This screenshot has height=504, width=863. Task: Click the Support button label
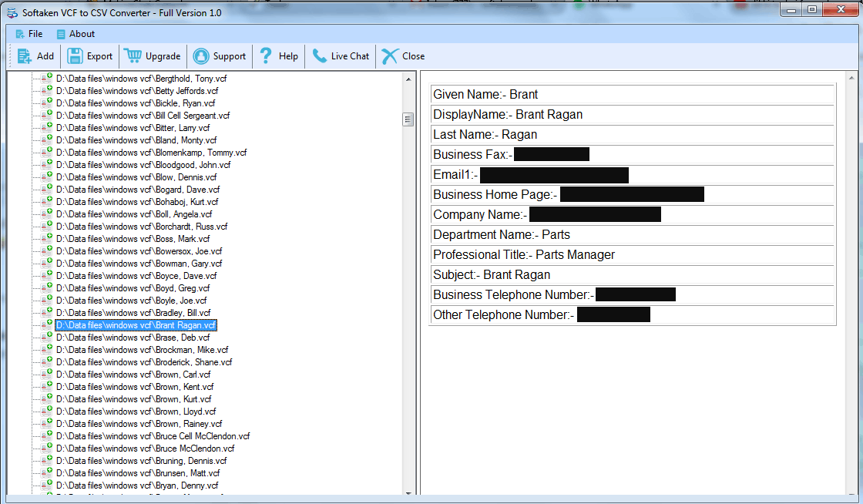tap(230, 56)
